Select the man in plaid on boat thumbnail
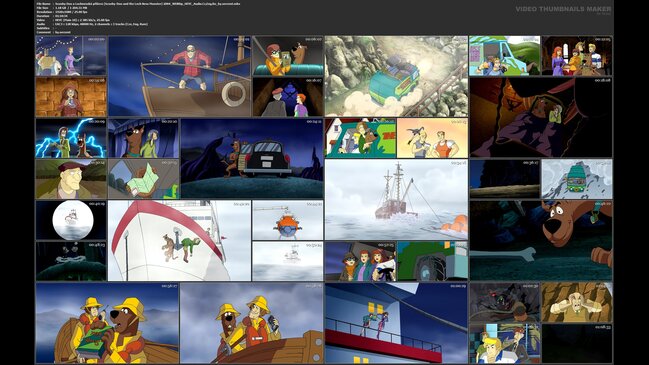The height and width of the screenshot is (365, 649). 180,76
